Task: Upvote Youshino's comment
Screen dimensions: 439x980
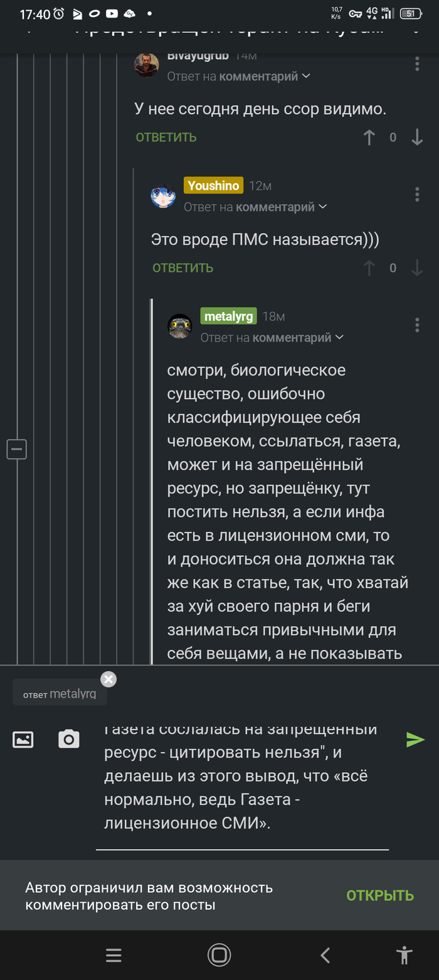Action: 369,268
